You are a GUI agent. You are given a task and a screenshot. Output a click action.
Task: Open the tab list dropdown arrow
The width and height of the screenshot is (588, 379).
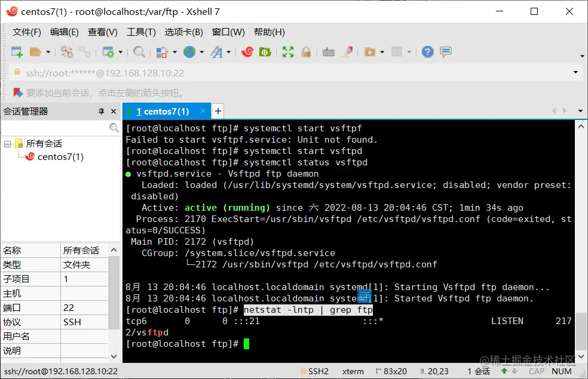(x=580, y=111)
